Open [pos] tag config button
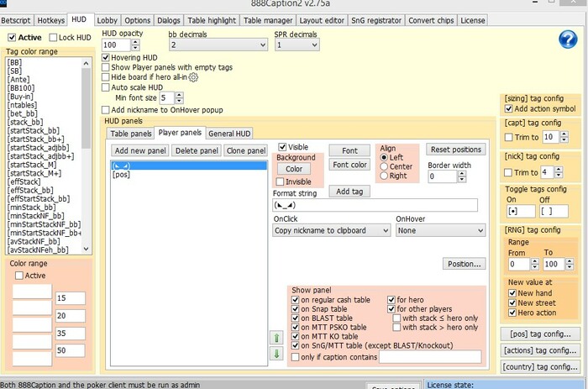 [540, 334]
